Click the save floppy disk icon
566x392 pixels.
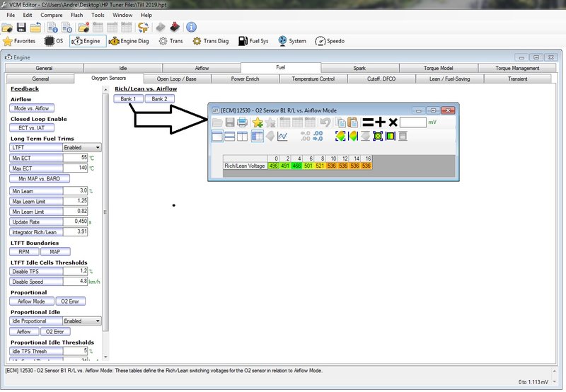click(21, 28)
